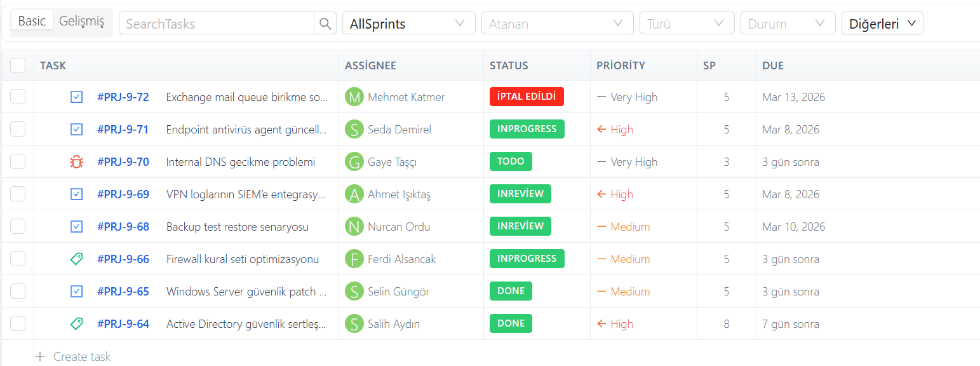This screenshot has width=980, height=366.
Task: Click into the SearchTasks input field
Action: coord(217,24)
